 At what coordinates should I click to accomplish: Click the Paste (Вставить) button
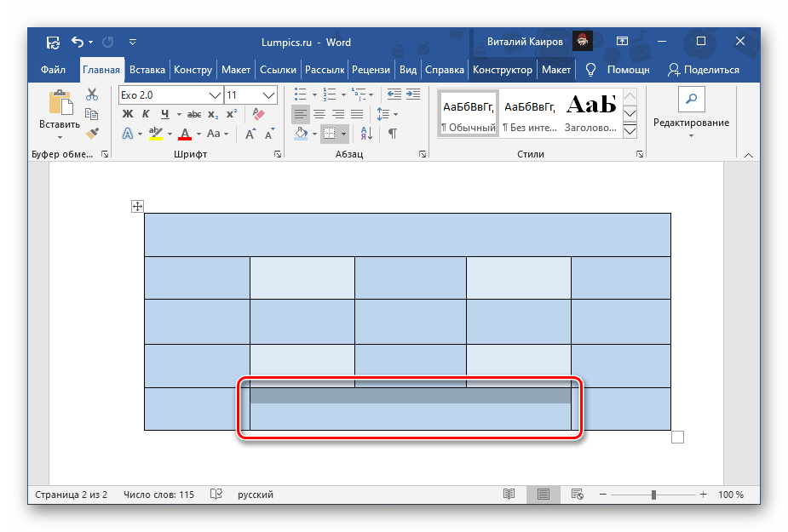coord(60,115)
